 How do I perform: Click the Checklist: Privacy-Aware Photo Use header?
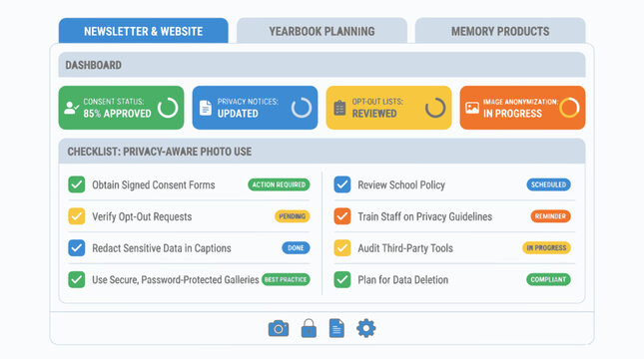click(322, 152)
